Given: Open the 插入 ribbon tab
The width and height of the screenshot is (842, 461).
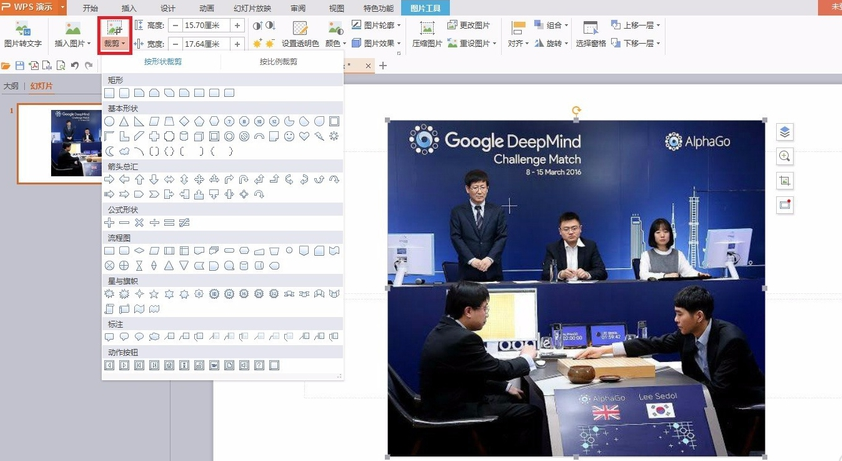Looking at the screenshot, I should tap(129, 7).
